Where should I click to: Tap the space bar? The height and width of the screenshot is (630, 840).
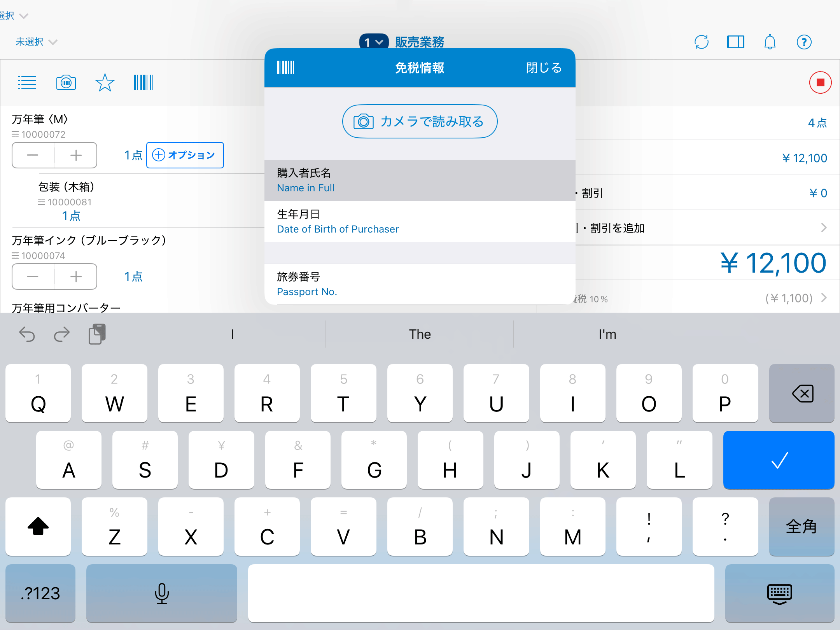coord(481,593)
